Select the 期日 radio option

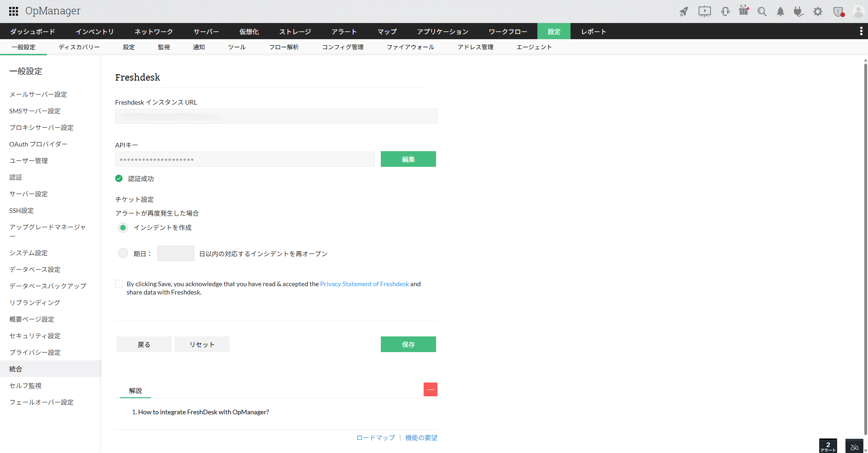(122, 253)
